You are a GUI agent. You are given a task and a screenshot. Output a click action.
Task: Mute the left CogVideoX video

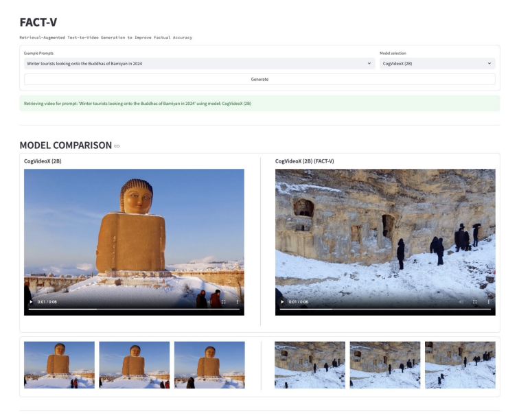click(209, 302)
